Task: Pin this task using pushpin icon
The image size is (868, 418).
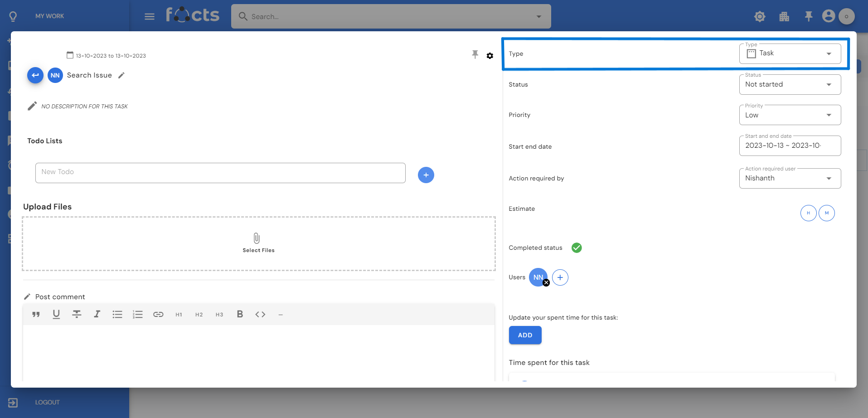Action: tap(475, 55)
